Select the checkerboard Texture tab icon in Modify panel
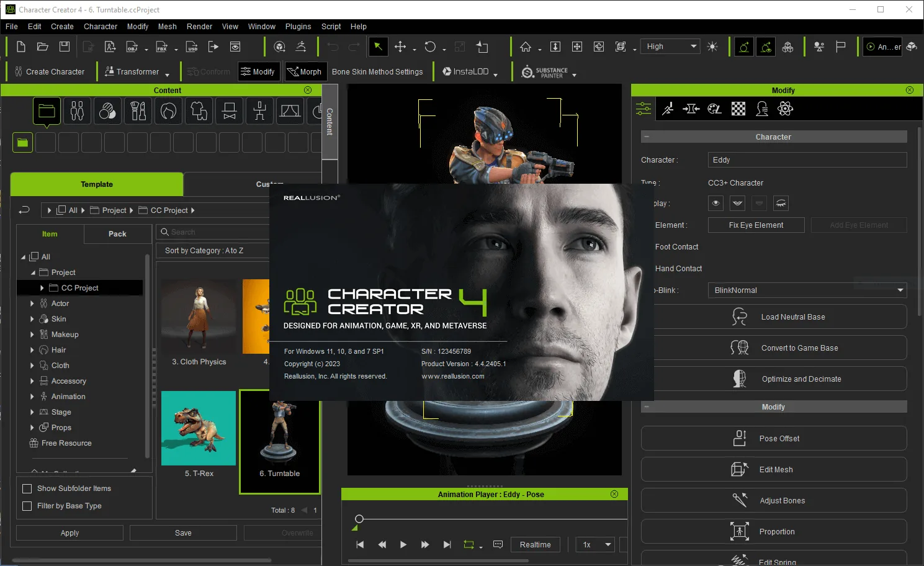924x566 pixels. tap(738, 109)
